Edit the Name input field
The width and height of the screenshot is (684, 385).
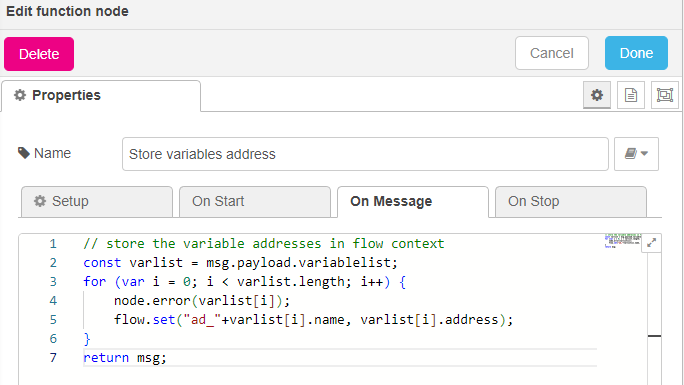pyautogui.click(x=365, y=154)
